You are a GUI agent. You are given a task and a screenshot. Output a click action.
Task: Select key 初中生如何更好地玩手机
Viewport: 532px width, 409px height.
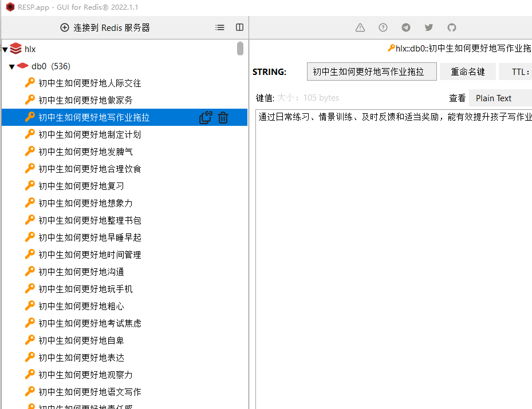coord(85,289)
